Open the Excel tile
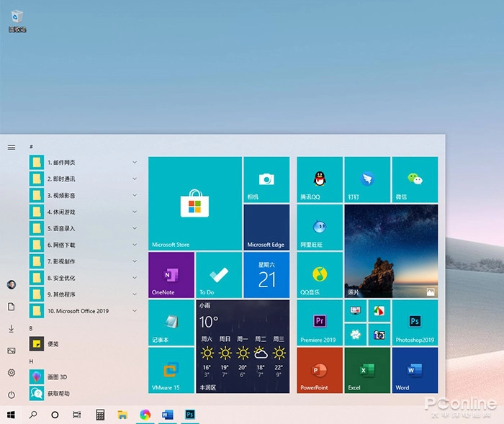Image resolution: width=504 pixels, height=424 pixels. (367, 370)
